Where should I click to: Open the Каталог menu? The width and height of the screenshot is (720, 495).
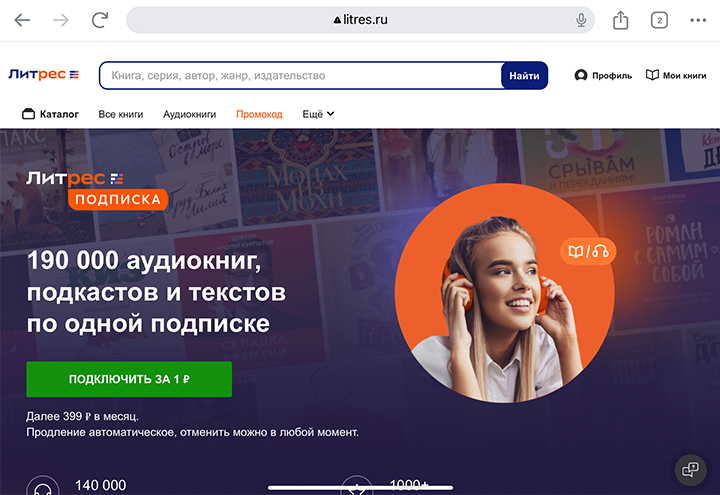click(x=50, y=114)
